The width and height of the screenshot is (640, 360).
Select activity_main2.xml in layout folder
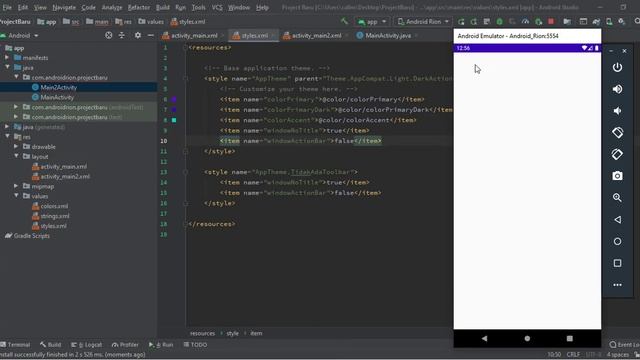tap(65, 176)
